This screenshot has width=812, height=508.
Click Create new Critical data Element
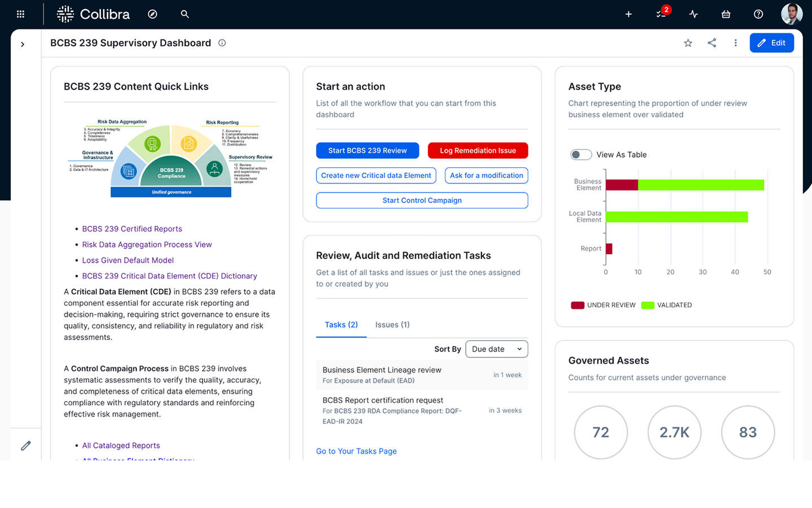376,176
